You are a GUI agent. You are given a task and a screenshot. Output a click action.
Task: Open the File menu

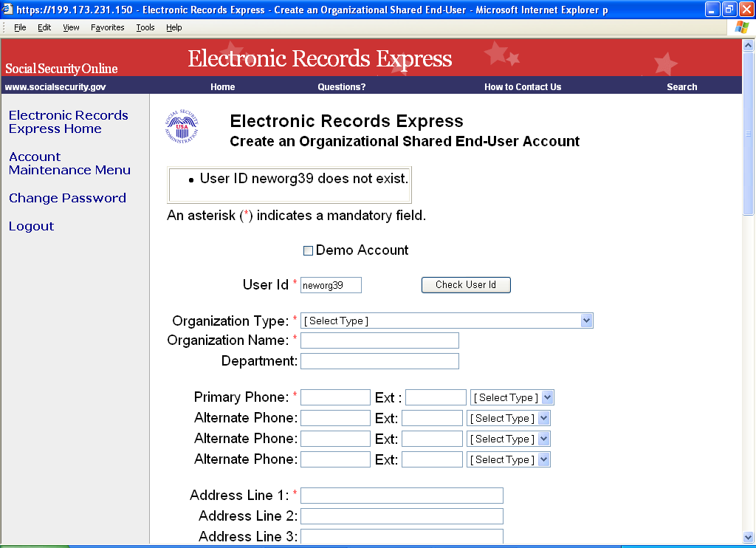pyautogui.click(x=20, y=27)
